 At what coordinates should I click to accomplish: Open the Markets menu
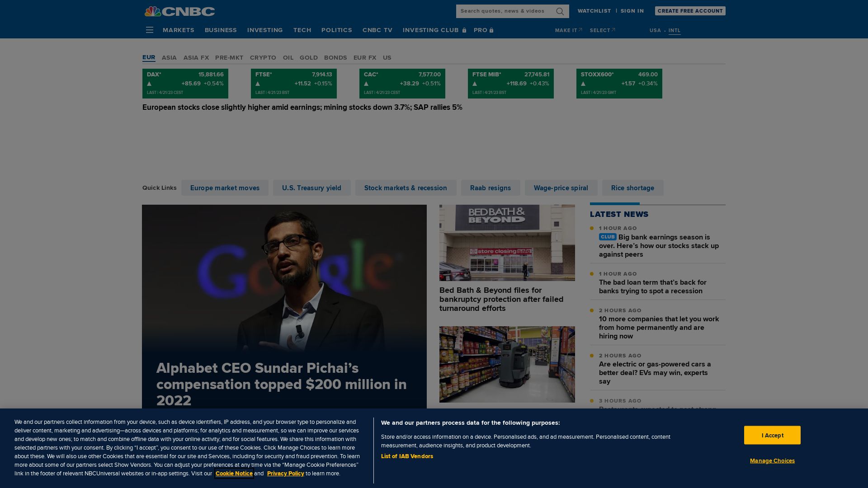(179, 30)
